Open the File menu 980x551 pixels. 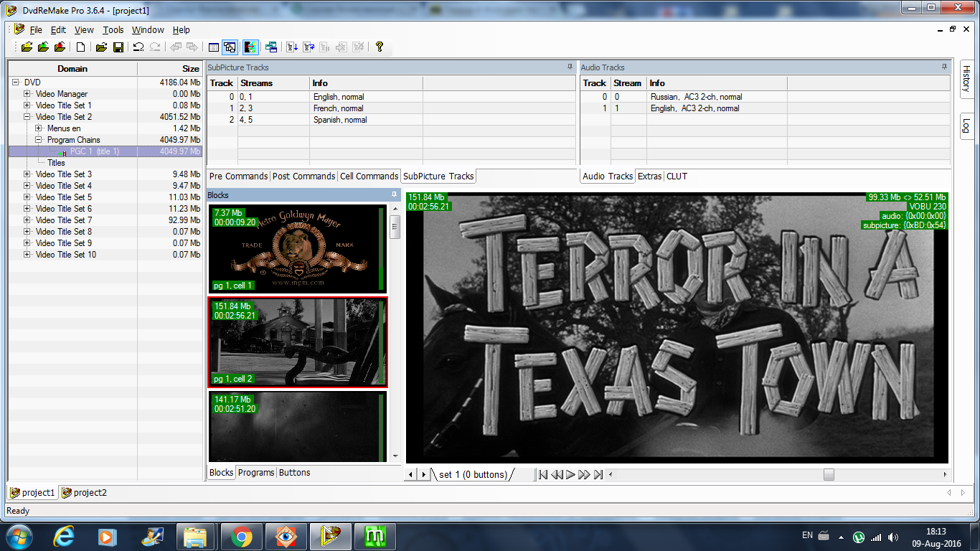pyautogui.click(x=36, y=30)
